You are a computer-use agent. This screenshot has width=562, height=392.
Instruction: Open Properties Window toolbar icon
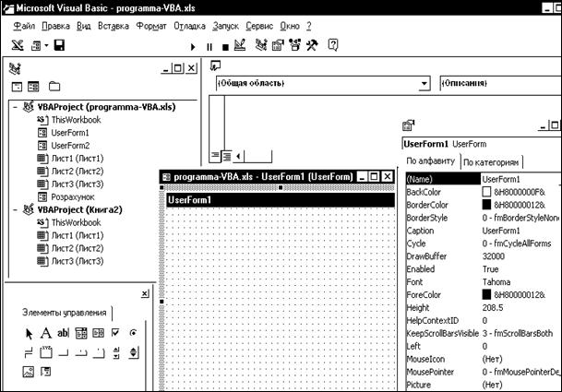coord(278,45)
